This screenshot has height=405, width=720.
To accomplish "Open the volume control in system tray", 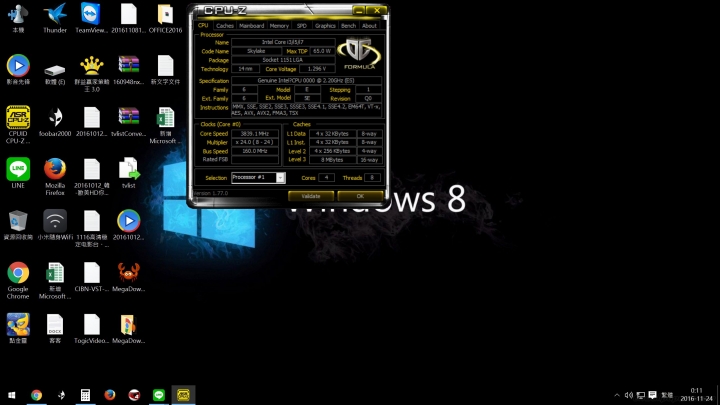I will [629, 395].
